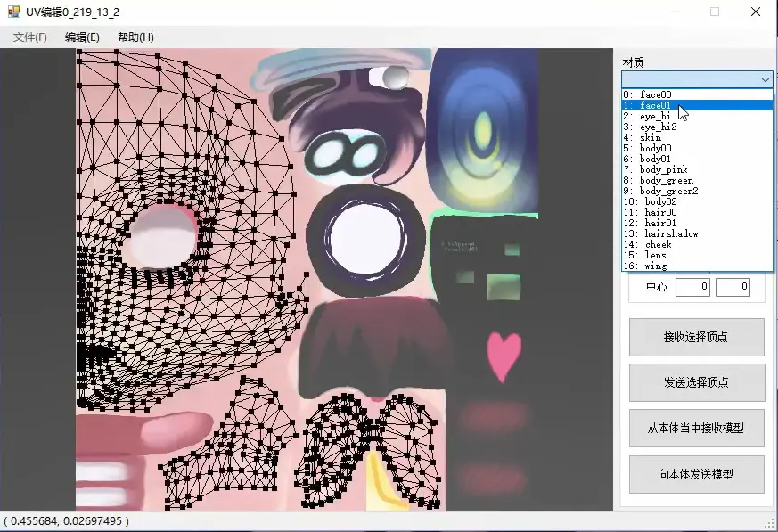
Task: Click the 向本体发送模型 button
Action: pyautogui.click(x=697, y=474)
